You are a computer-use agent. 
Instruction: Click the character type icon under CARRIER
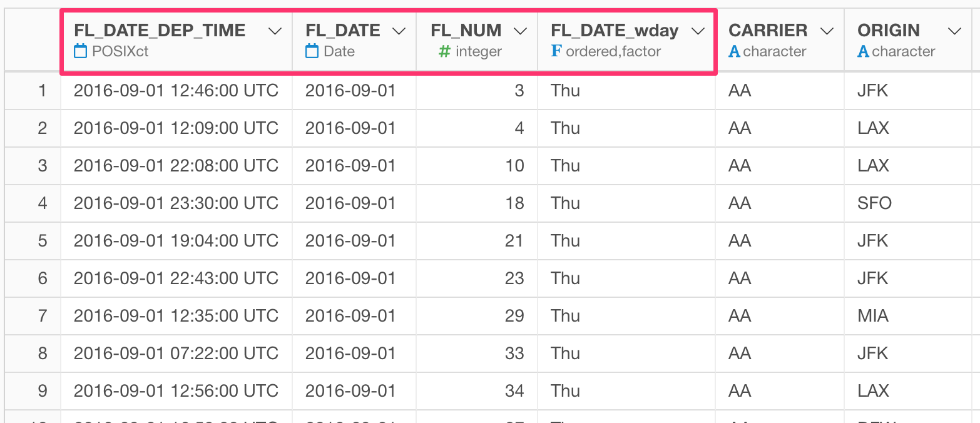[x=735, y=51]
